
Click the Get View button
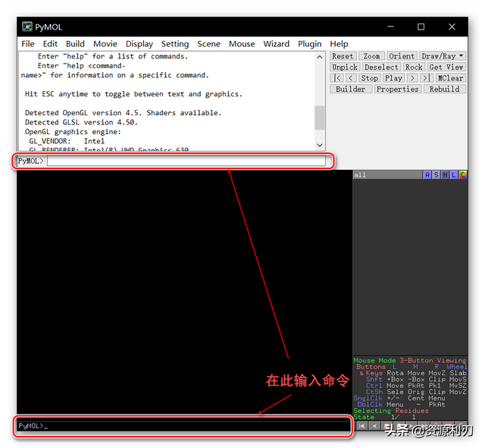point(446,67)
